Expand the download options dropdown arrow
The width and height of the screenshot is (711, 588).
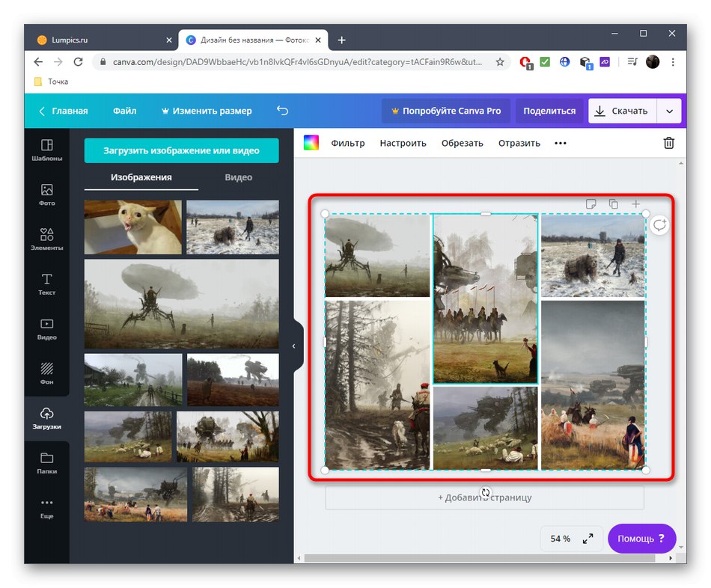[669, 111]
